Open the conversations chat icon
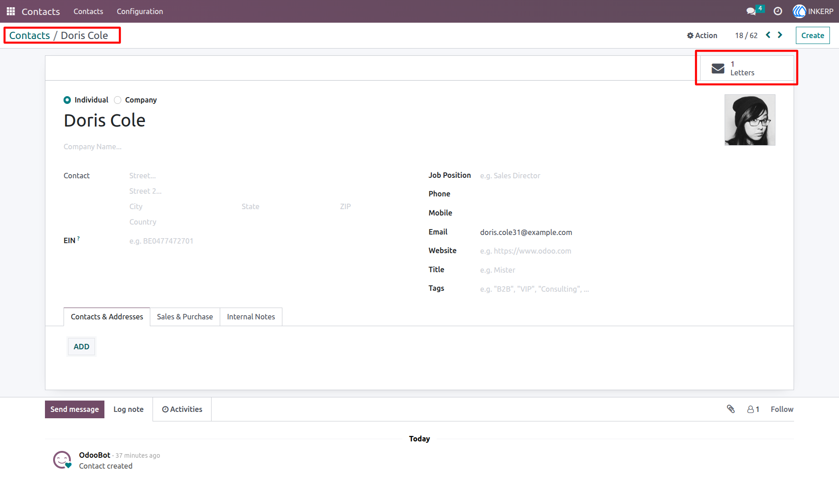 [751, 11]
